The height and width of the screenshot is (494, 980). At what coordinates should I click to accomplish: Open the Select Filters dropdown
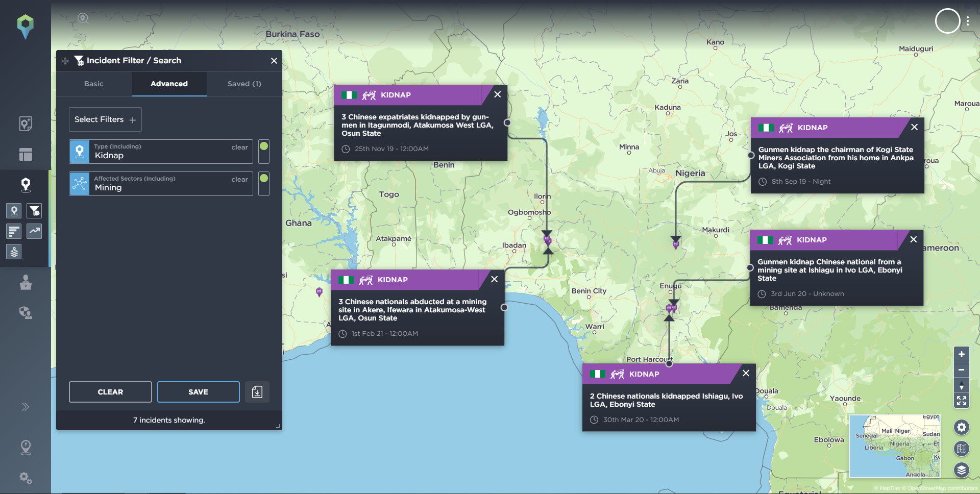tap(105, 119)
